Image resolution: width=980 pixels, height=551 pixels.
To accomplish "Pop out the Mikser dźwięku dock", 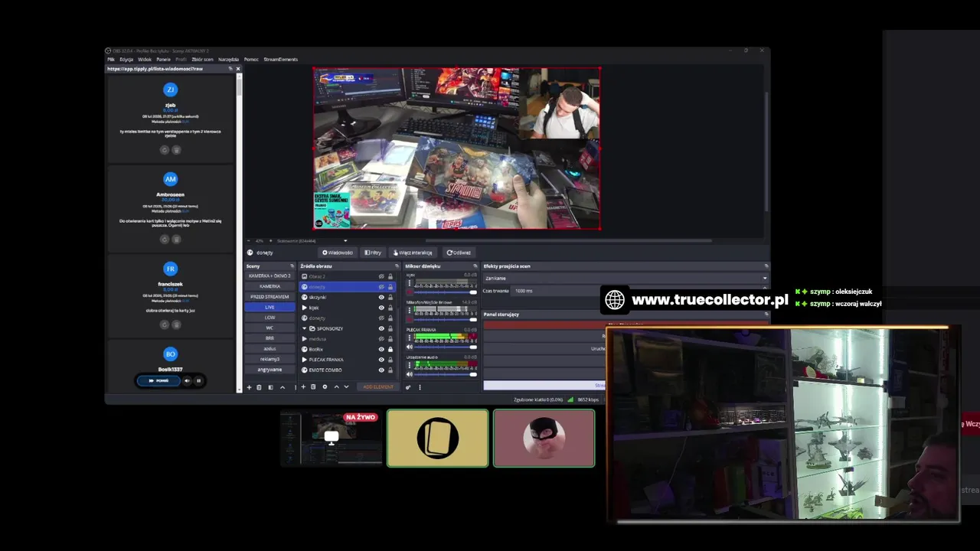I will coord(475,266).
